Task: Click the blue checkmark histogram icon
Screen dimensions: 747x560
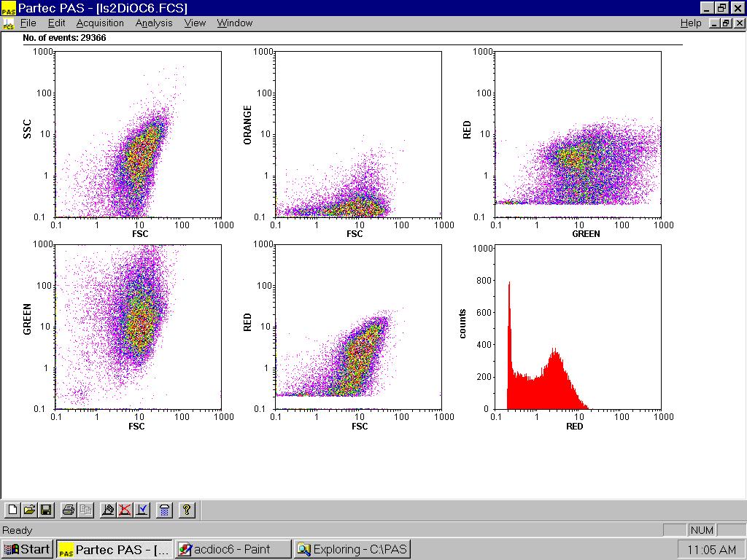Action: click(x=142, y=510)
